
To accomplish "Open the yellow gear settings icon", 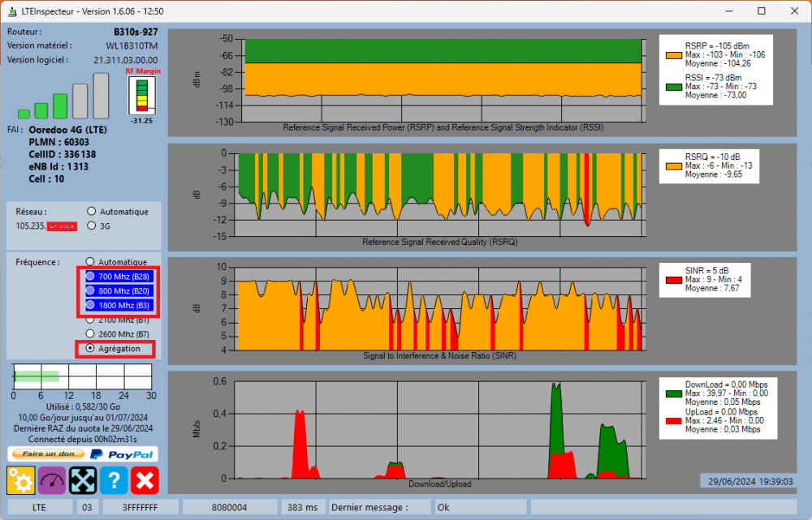I will (x=21, y=479).
